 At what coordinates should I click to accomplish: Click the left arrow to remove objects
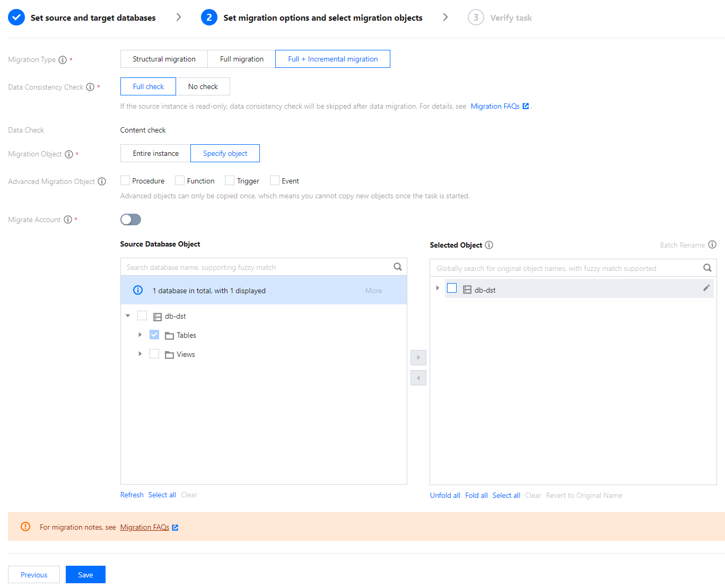click(418, 378)
